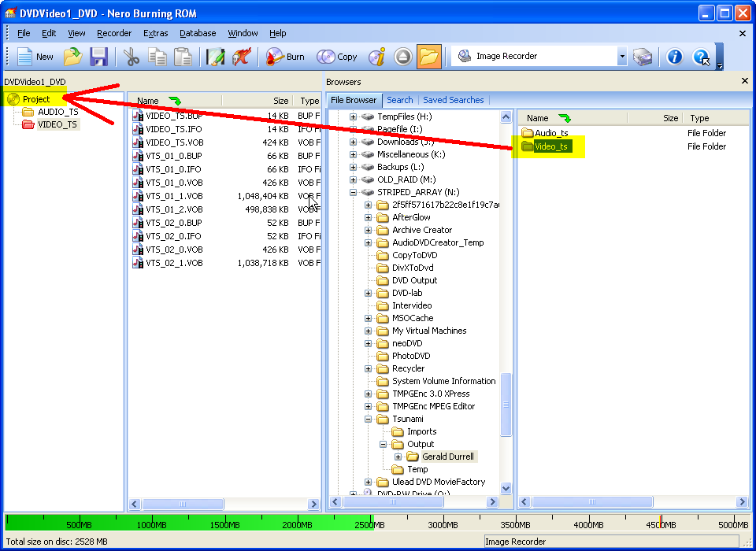Select the VIDEO_TS folder in project tree
The height and width of the screenshot is (551, 756).
[57, 124]
